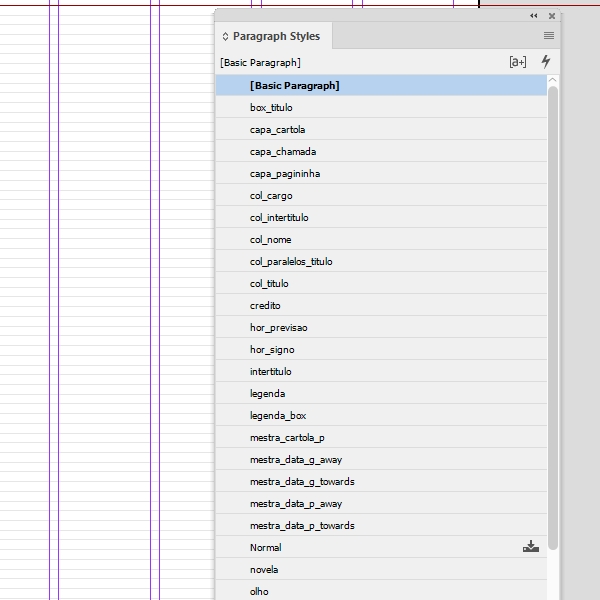The image size is (600, 600).
Task: Select the mestra_data_g_towards style
Action: pyautogui.click(x=381, y=481)
